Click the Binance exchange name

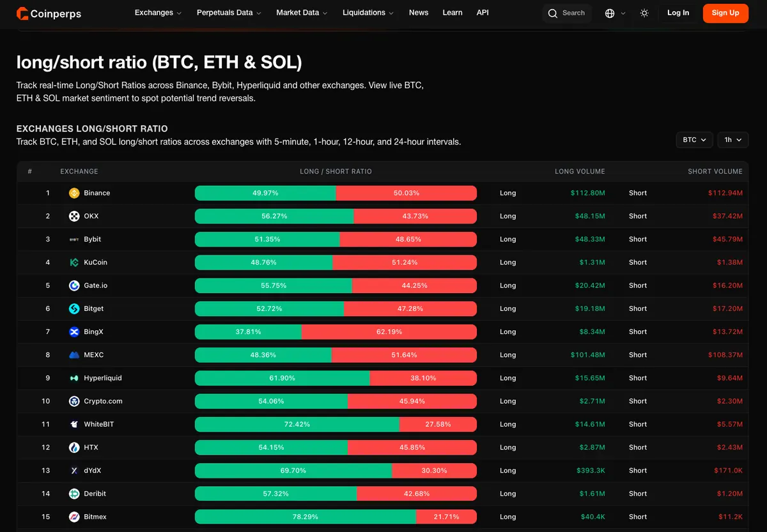pos(97,193)
